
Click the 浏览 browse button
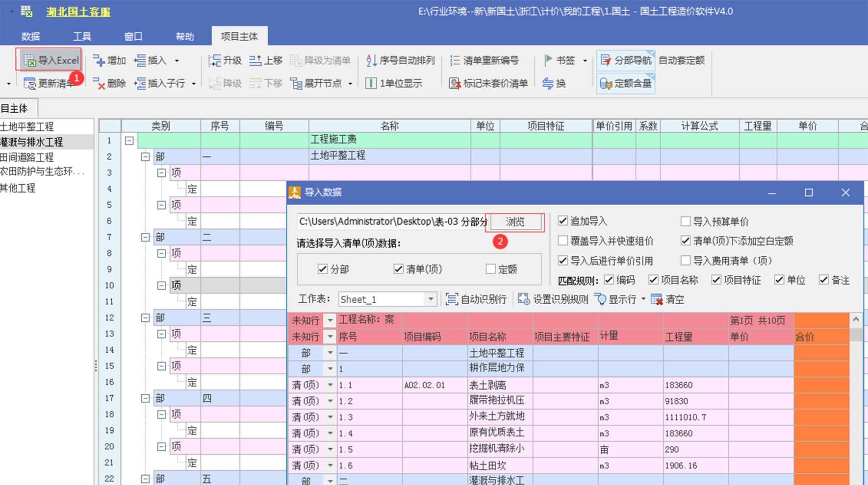[515, 222]
